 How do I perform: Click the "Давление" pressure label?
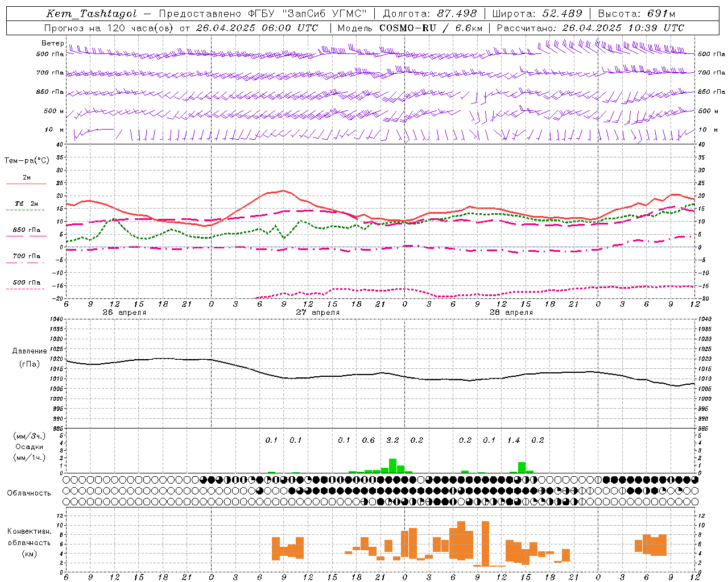(x=30, y=351)
